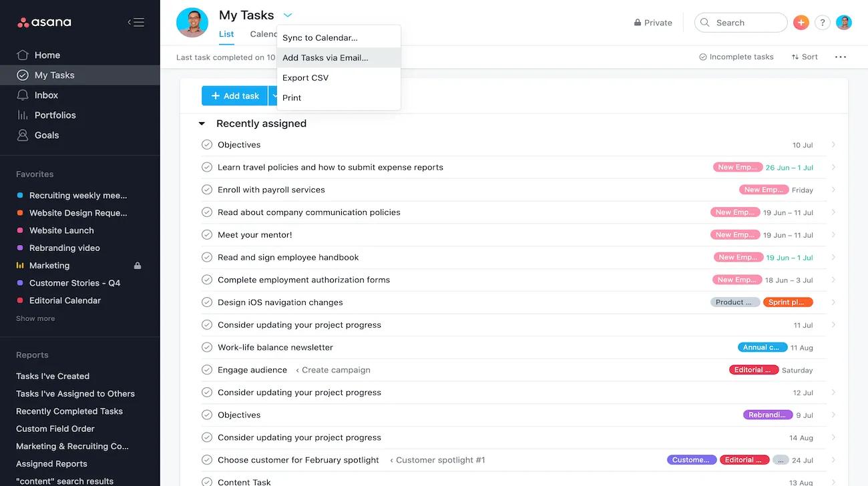Open Goals from the sidebar
Screen dimensions: 868x486
[x=46, y=135]
